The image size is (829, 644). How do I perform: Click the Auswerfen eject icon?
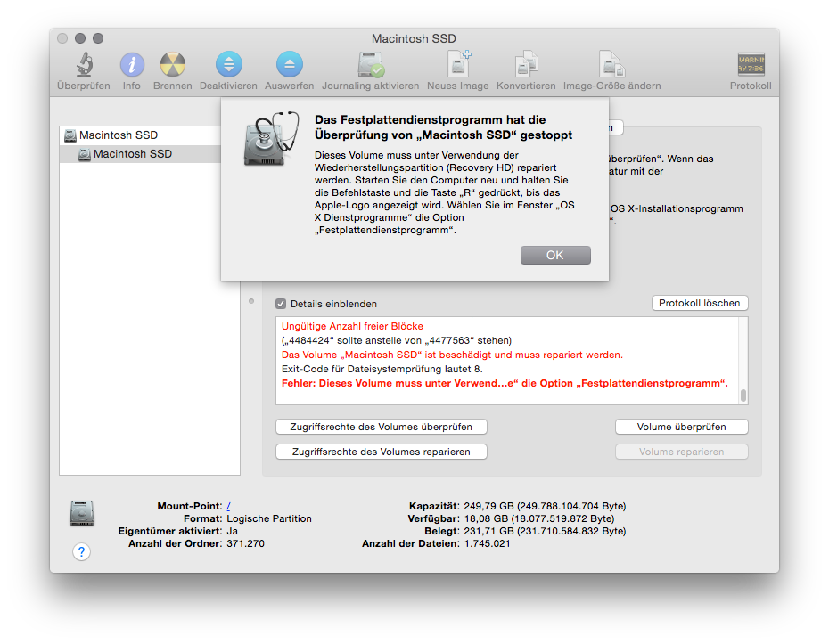click(289, 64)
